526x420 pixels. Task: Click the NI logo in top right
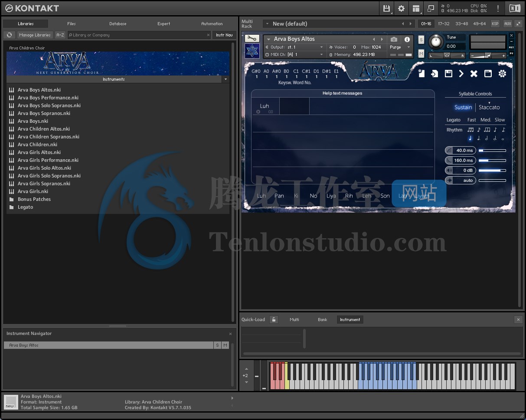(515, 8)
